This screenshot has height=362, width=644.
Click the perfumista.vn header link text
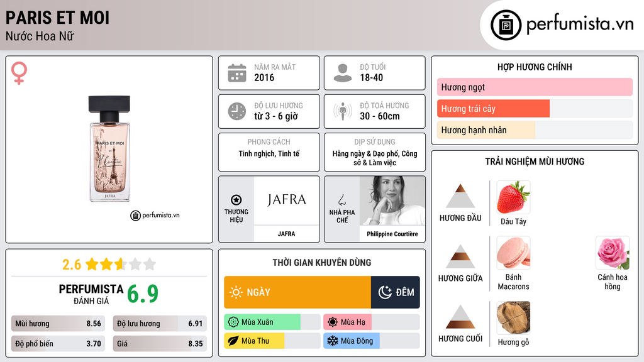(580, 25)
